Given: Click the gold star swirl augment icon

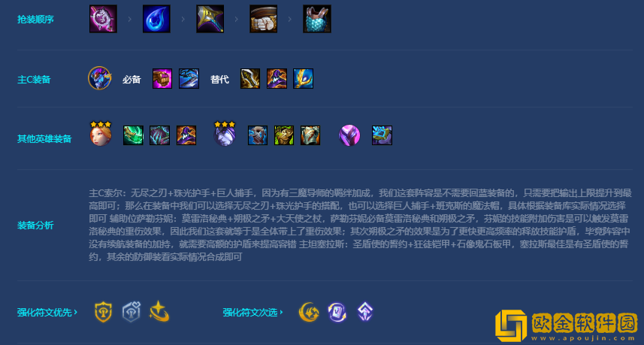Looking at the screenshot, I should [x=159, y=312].
